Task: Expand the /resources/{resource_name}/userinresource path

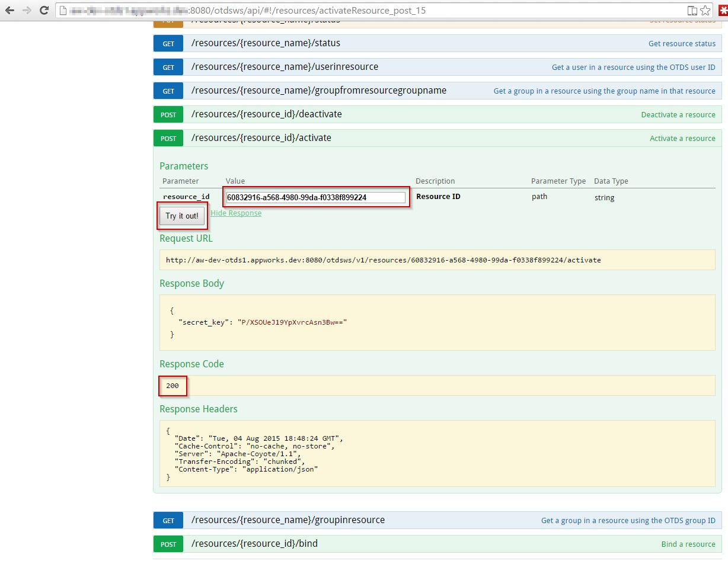Action: coord(285,67)
